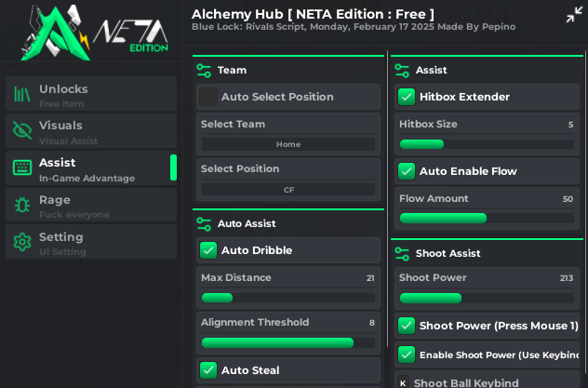Image resolution: width=588 pixels, height=388 pixels.
Task: Click the Rage bug icon
Action: click(x=21, y=205)
